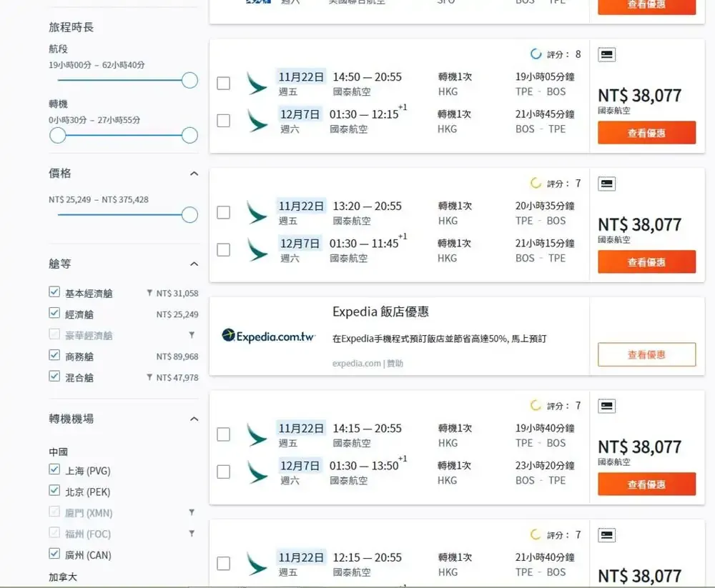The width and height of the screenshot is (715, 588).
Task: Click the fare card icon on the 14:50 flight result
Action: click(606, 55)
